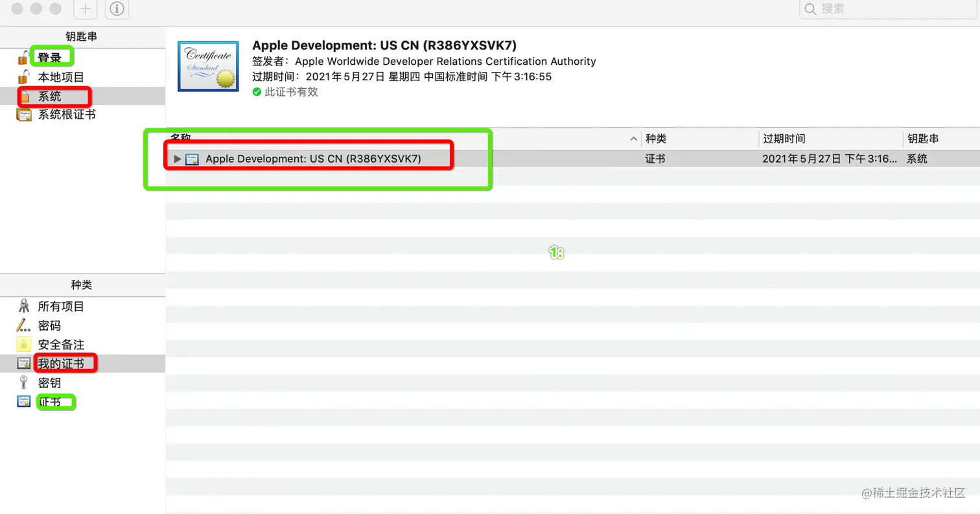Screen dimensions: 980x514
Task: Click the certificate icon beside 我的证书
Action: click(x=24, y=364)
